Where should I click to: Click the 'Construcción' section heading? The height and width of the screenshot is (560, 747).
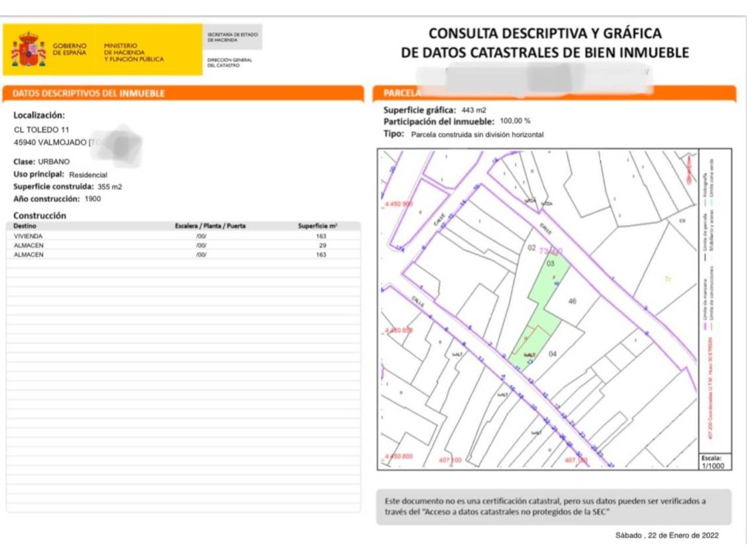(x=40, y=215)
